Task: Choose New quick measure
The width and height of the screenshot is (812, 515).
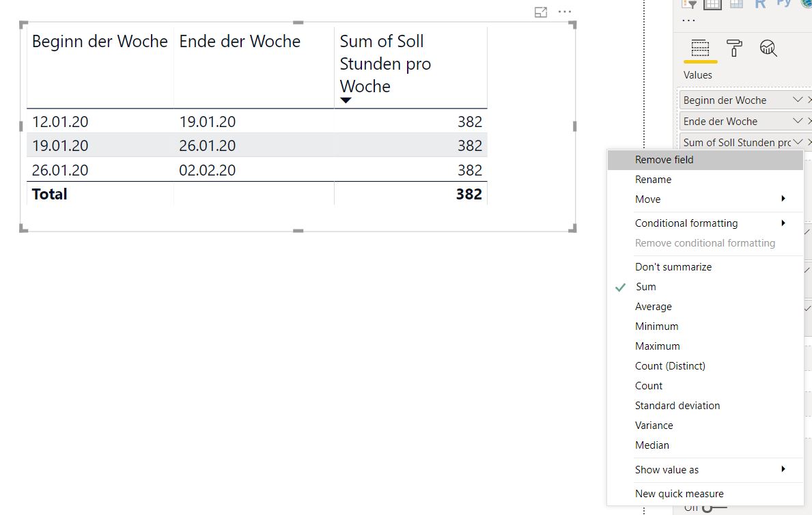Action: (705, 494)
